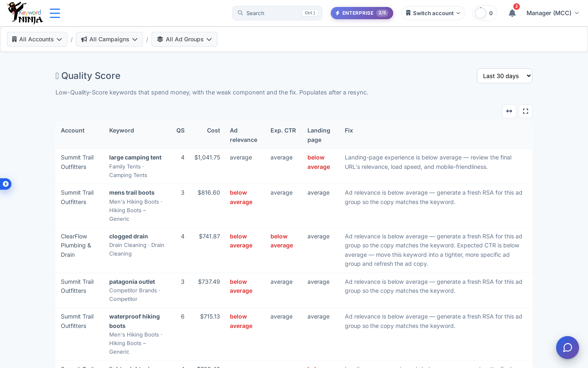Image resolution: width=588 pixels, height=368 pixels.
Task: Click the Drain Cleaning ad group subtext
Action: (x=137, y=249)
